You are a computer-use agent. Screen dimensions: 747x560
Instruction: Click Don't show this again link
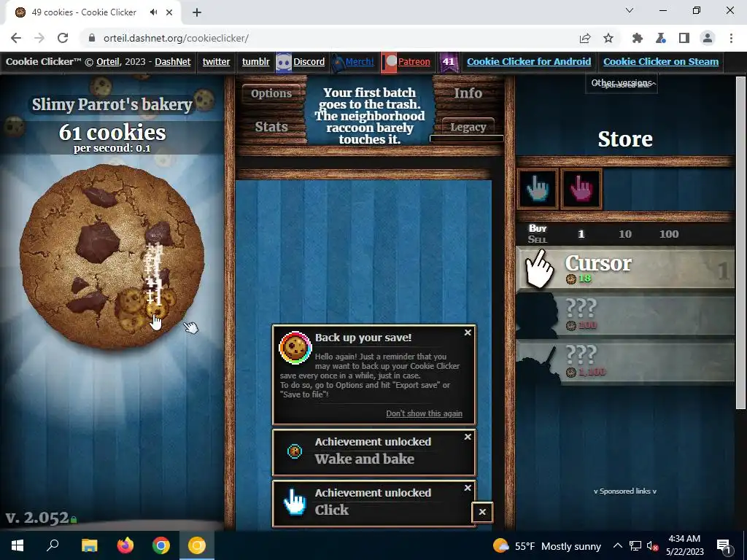pyautogui.click(x=424, y=413)
